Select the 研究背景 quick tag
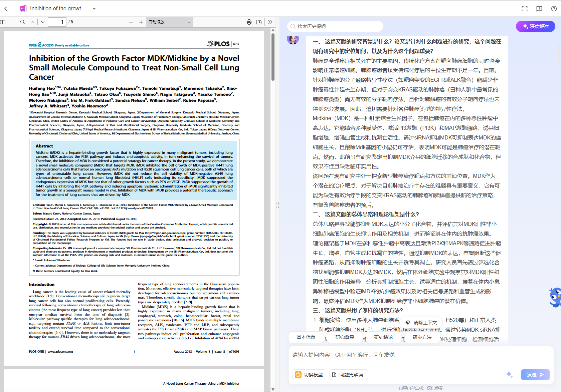The height and width of the screenshot is (392, 561). [x=345, y=337]
